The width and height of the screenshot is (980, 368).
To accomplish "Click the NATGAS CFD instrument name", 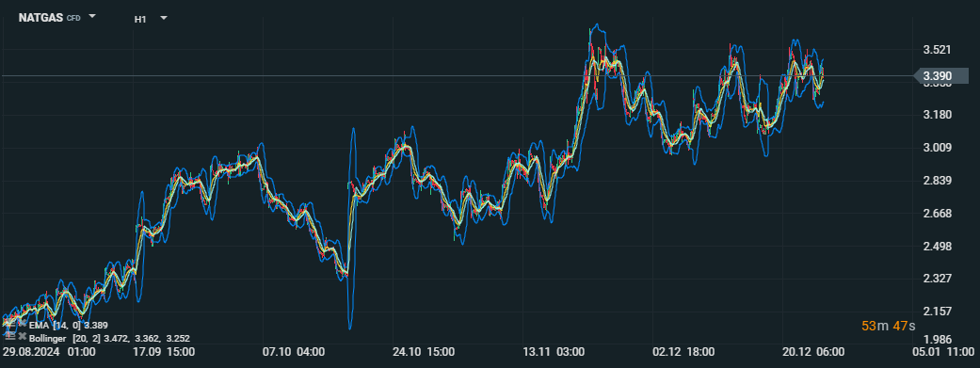I will [x=49, y=18].
